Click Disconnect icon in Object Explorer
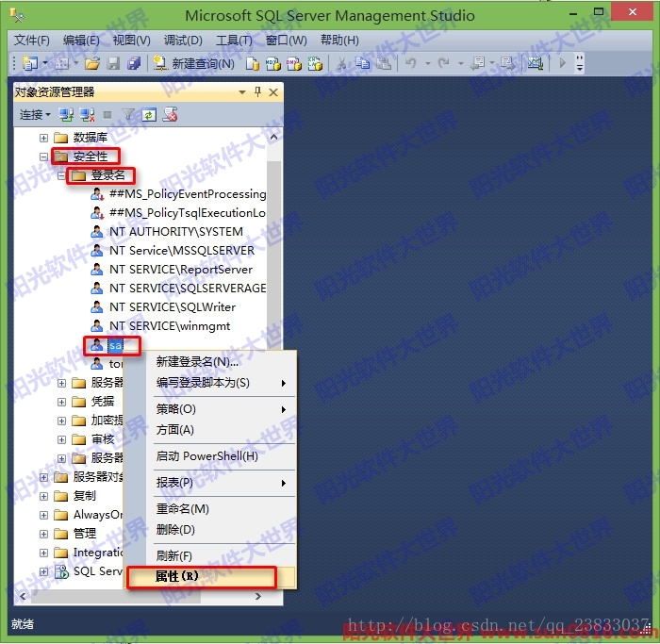660x644 pixels. coord(87,114)
